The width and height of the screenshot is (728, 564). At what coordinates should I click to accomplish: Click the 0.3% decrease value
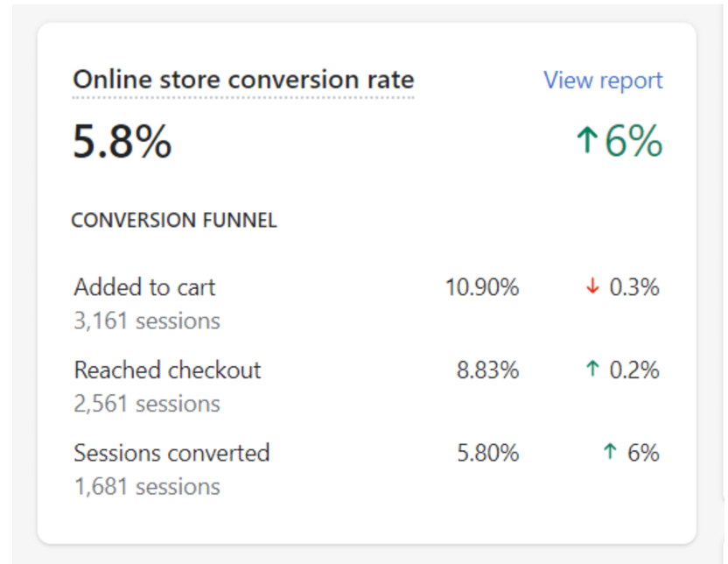pos(633,287)
